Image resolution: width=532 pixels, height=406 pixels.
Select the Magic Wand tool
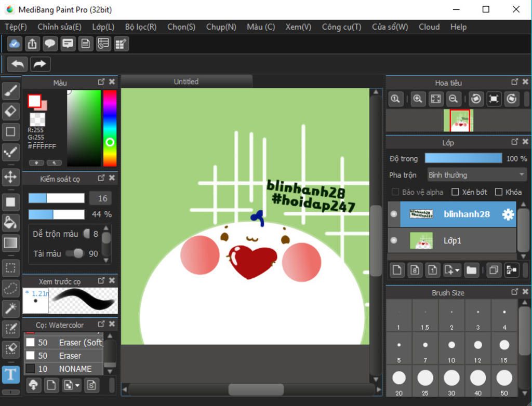click(11, 308)
